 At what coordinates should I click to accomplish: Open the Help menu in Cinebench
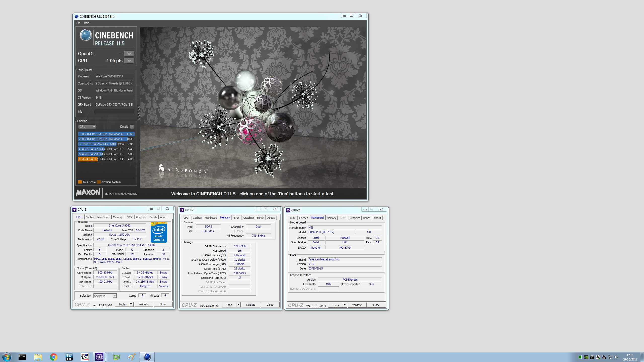coord(87,23)
